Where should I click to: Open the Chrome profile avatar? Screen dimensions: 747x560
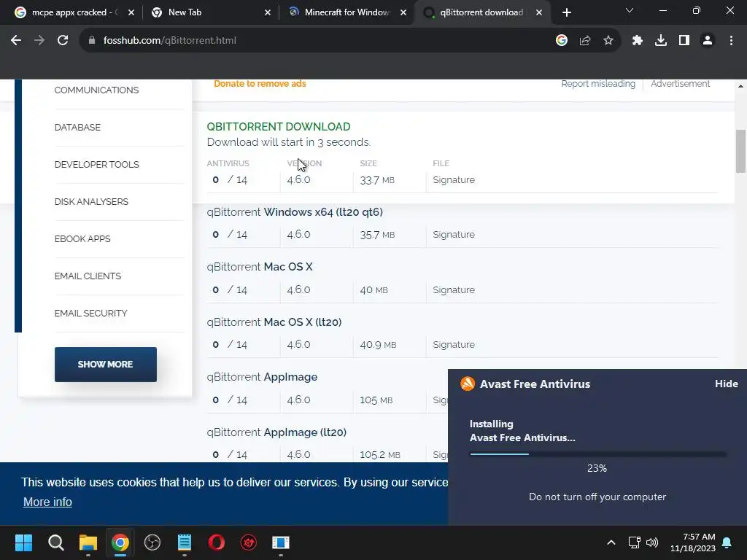point(708,41)
